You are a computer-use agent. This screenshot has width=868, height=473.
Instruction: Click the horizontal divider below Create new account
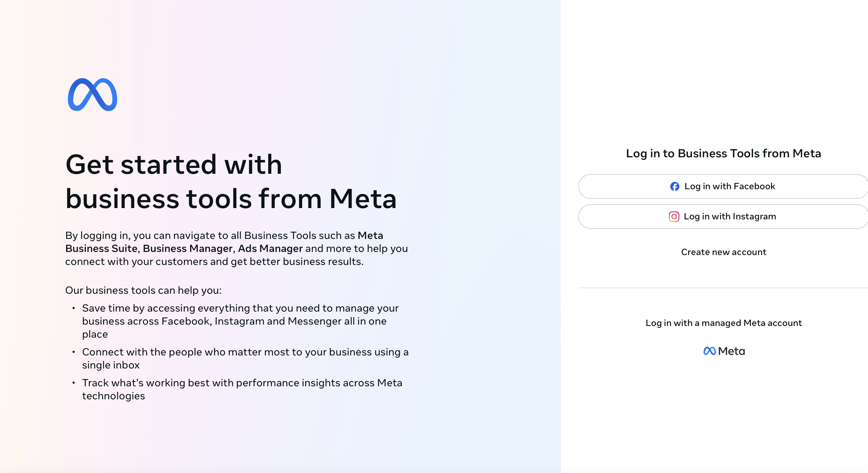point(723,288)
